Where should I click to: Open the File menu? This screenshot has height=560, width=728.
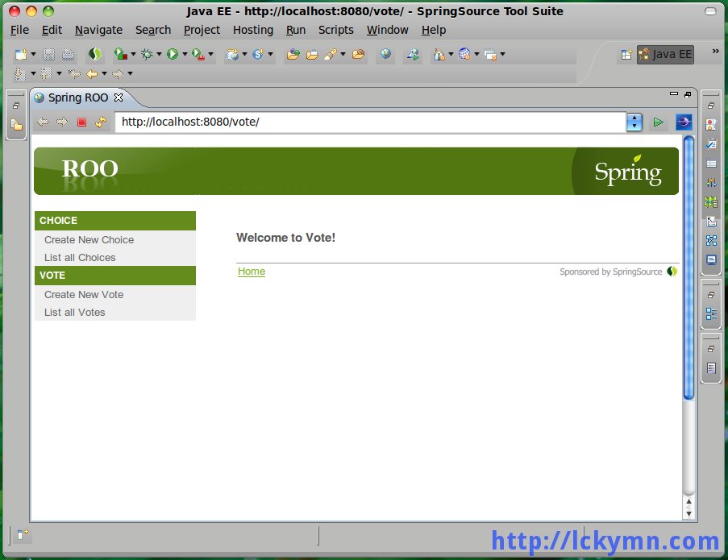tap(19, 30)
